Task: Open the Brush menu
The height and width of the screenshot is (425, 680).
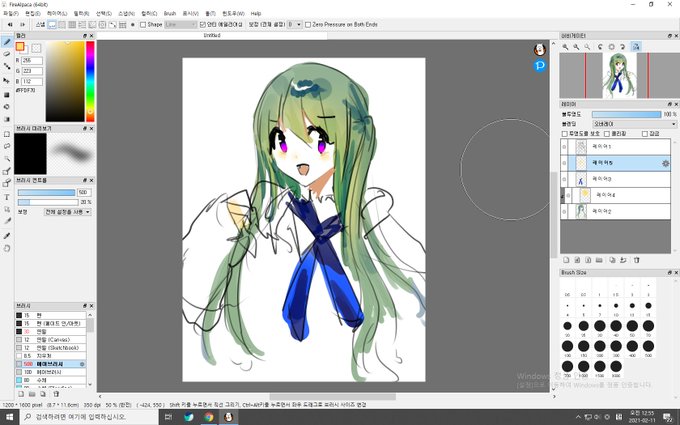Action: coord(170,13)
